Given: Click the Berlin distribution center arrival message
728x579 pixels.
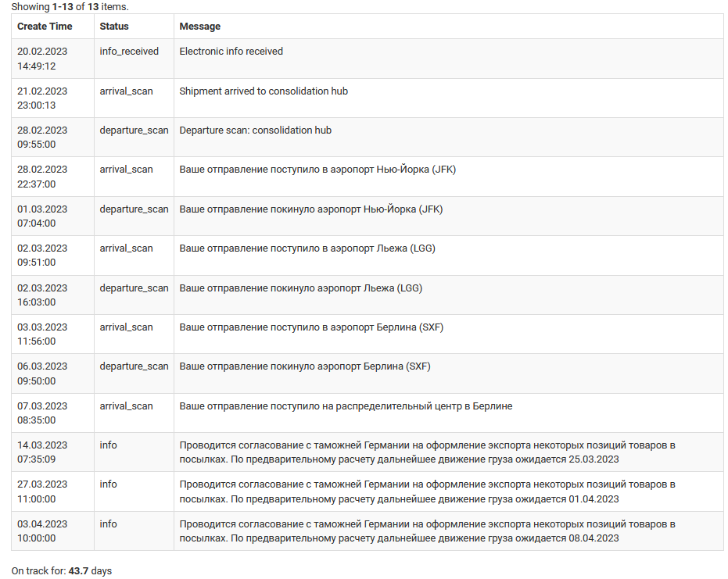Looking at the screenshot, I should (346, 406).
